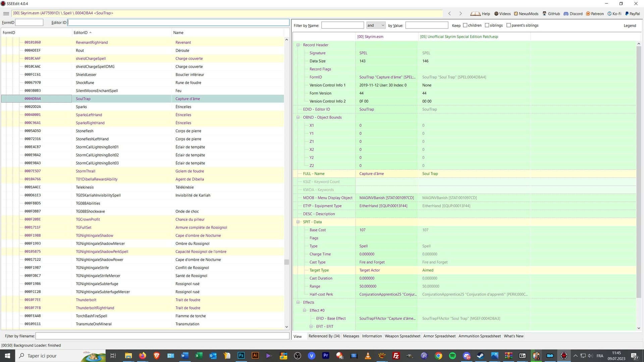Open the NexusMods link icon

point(516,14)
